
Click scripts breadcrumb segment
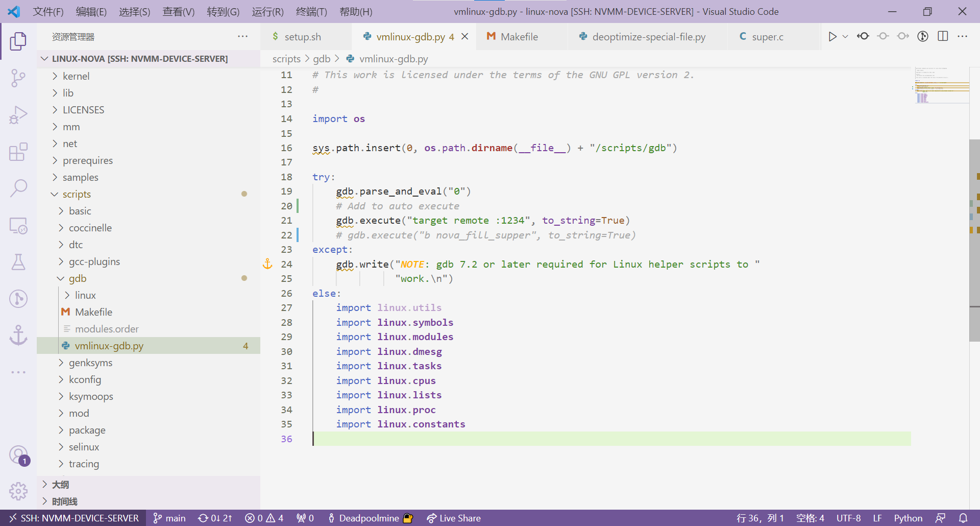[286, 59]
